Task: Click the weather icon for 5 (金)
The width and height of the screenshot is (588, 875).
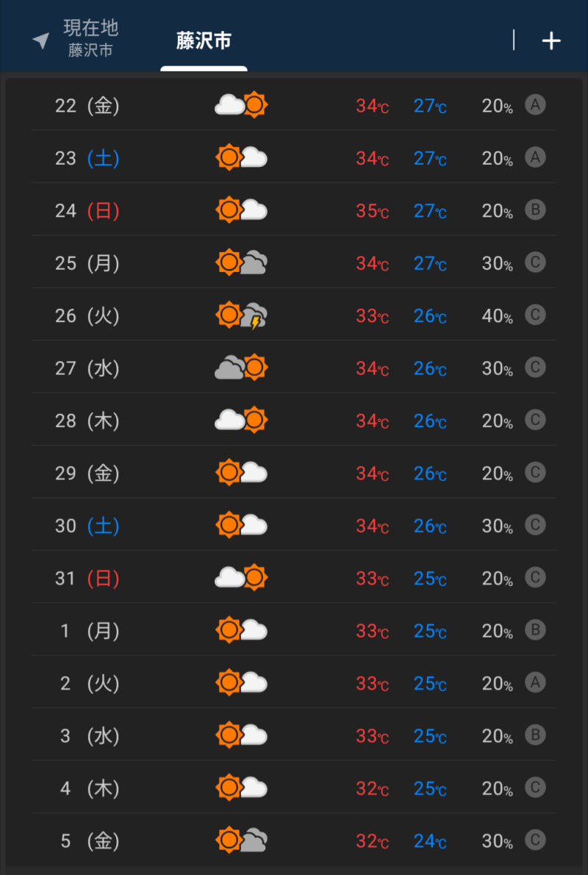Action: (x=242, y=840)
